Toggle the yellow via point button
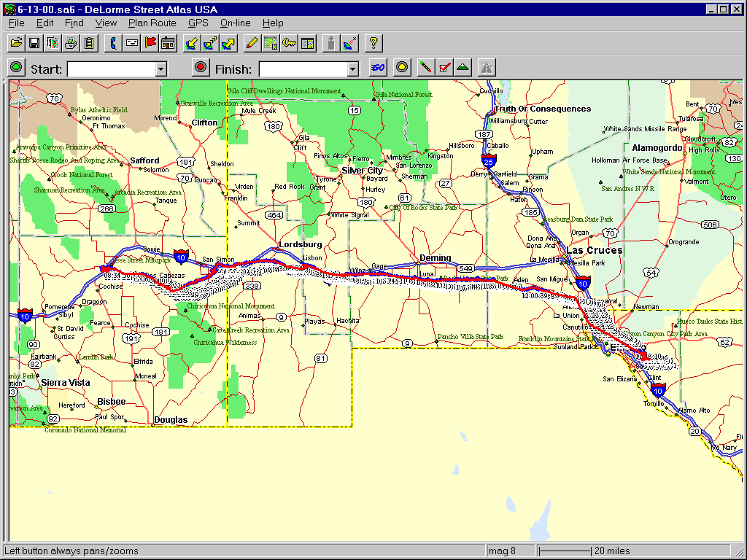Screen dimensions: 747x560 (x=400, y=68)
